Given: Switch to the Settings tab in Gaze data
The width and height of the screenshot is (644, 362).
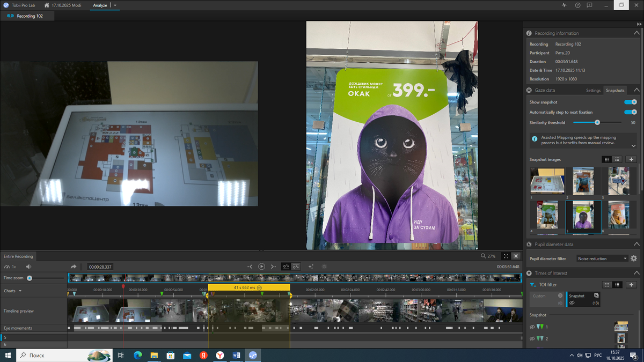Looking at the screenshot, I should point(593,91).
